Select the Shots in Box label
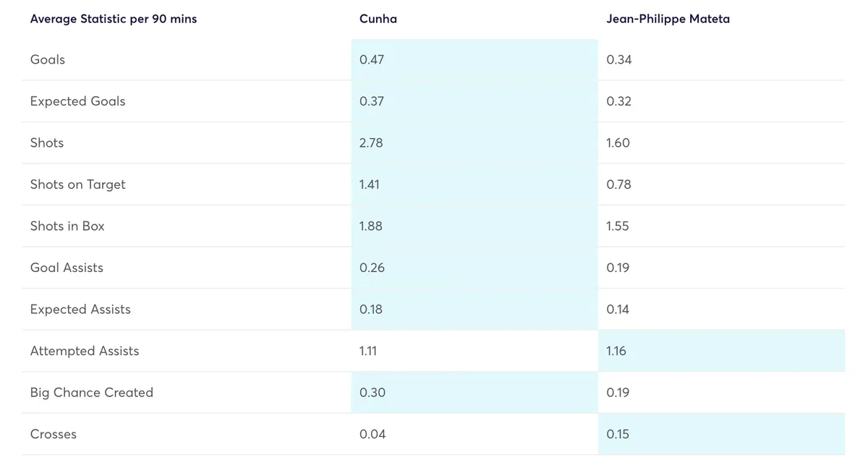Screen dimensions: 868x473 67,226
